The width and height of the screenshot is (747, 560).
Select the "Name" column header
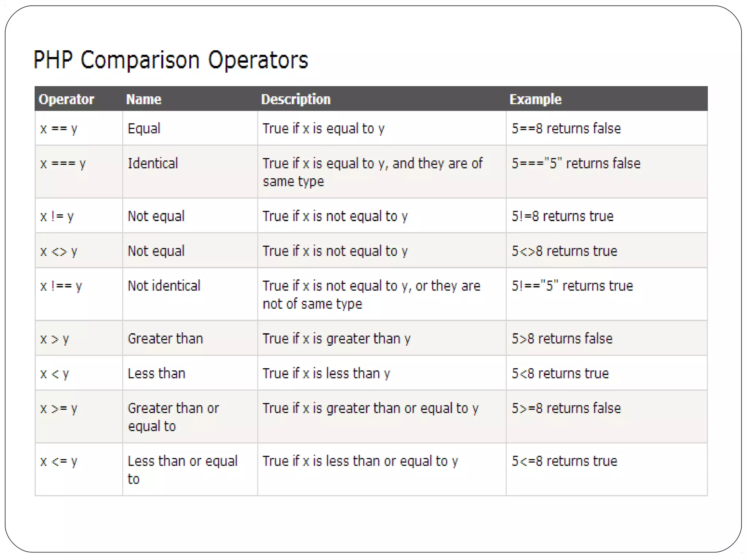tap(144, 99)
